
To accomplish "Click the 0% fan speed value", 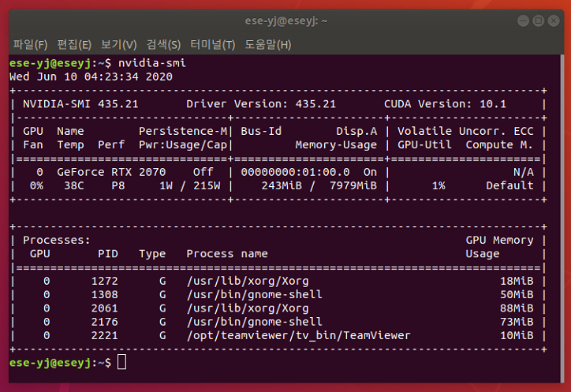I will 36,186.
